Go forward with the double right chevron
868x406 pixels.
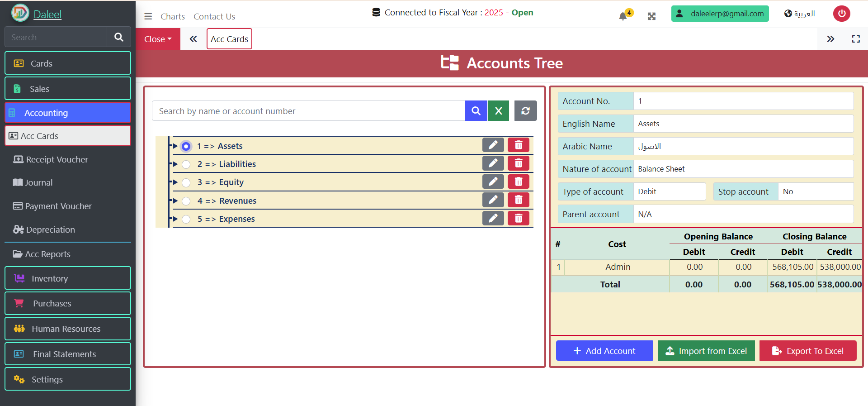[x=830, y=39]
